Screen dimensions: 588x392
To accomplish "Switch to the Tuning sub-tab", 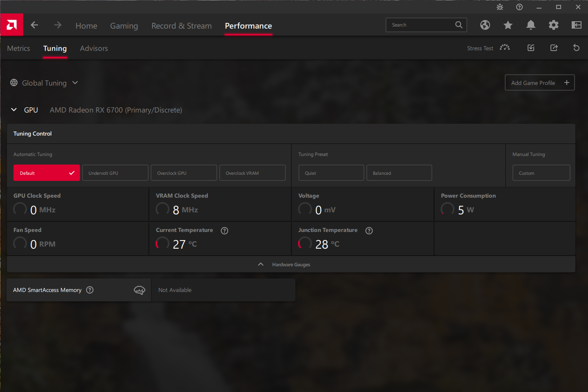I will click(55, 48).
